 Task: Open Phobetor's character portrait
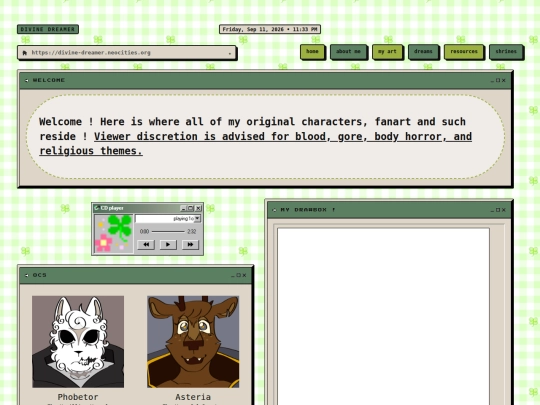coord(78,342)
